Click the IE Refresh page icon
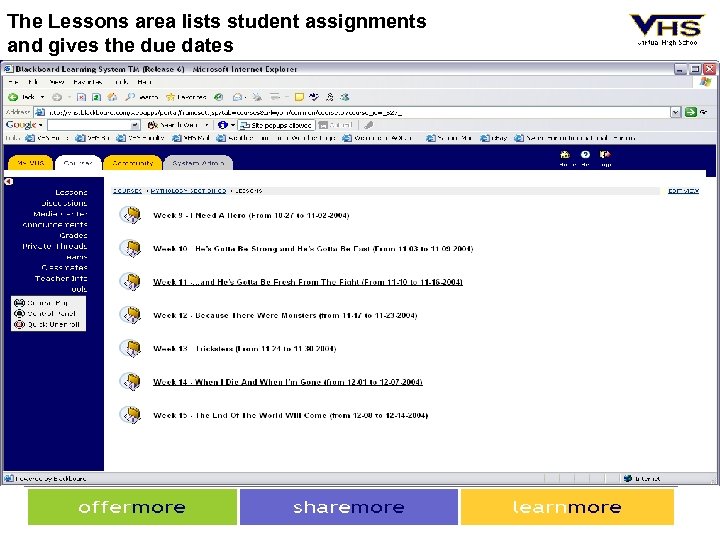 tap(96, 97)
